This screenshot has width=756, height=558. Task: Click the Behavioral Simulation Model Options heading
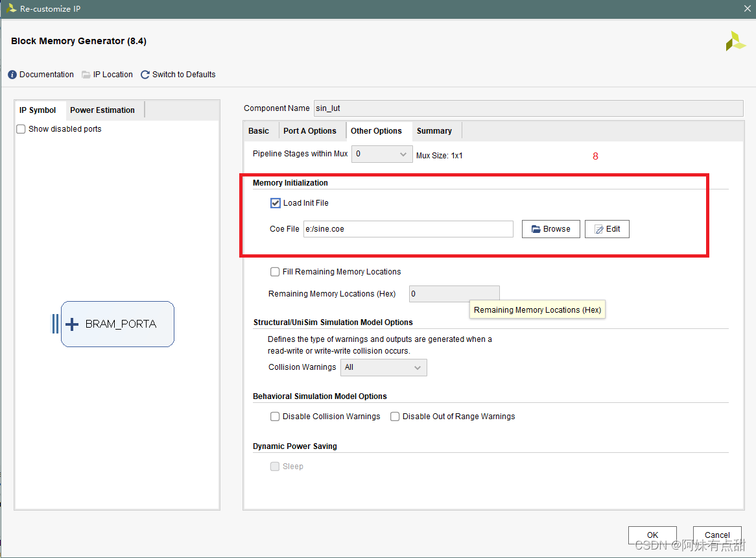pyautogui.click(x=320, y=396)
